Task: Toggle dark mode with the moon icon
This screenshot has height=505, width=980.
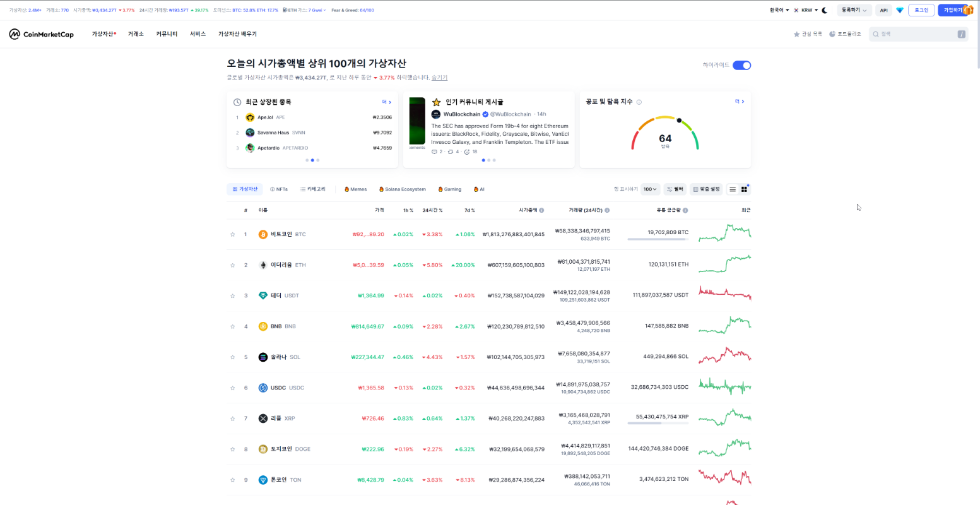Action: tap(825, 9)
